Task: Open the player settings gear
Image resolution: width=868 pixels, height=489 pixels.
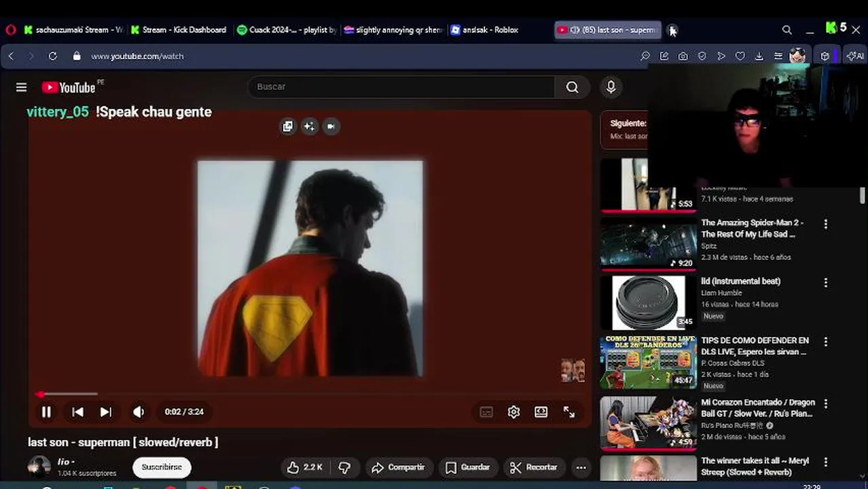Action: 513,412
